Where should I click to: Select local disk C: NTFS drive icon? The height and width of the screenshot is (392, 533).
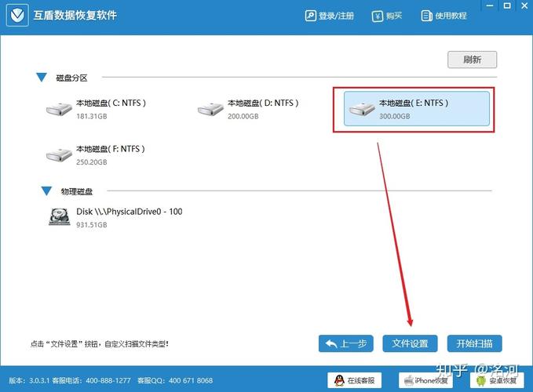[59, 110]
